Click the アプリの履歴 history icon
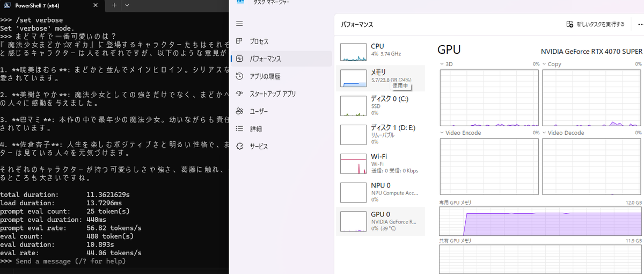The height and width of the screenshot is (274, 644). [239, 76]
